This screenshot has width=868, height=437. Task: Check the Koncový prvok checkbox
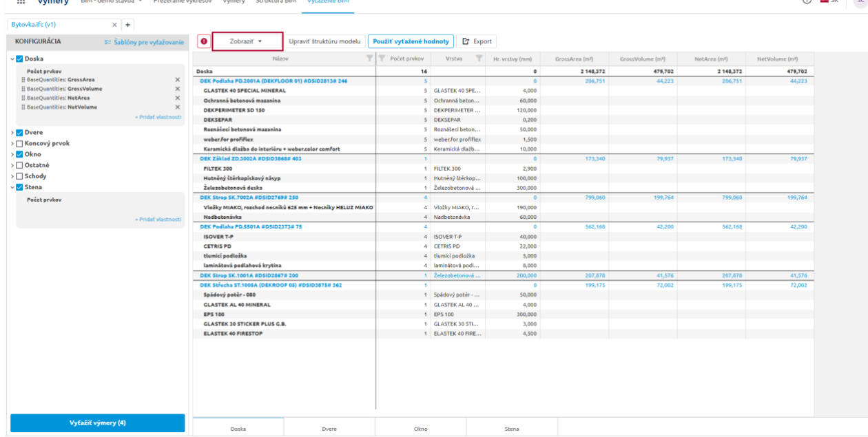coord(19,143)
